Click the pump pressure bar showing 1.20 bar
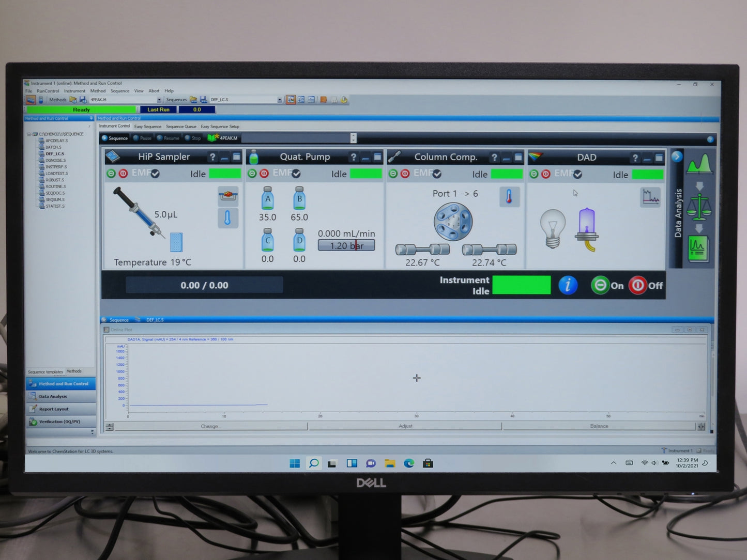747x560 pixels. coord(346,245)
